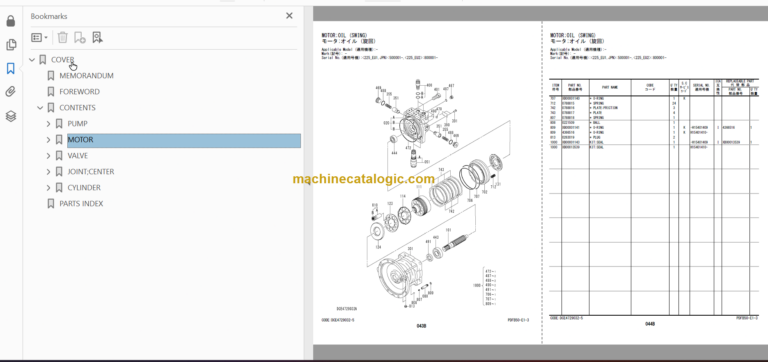Image resolution: width=768 pixels, height=362 pixels.
Task: Expand the VALVE bookmark
Action: pyautogui.click(x=48, y=156)
